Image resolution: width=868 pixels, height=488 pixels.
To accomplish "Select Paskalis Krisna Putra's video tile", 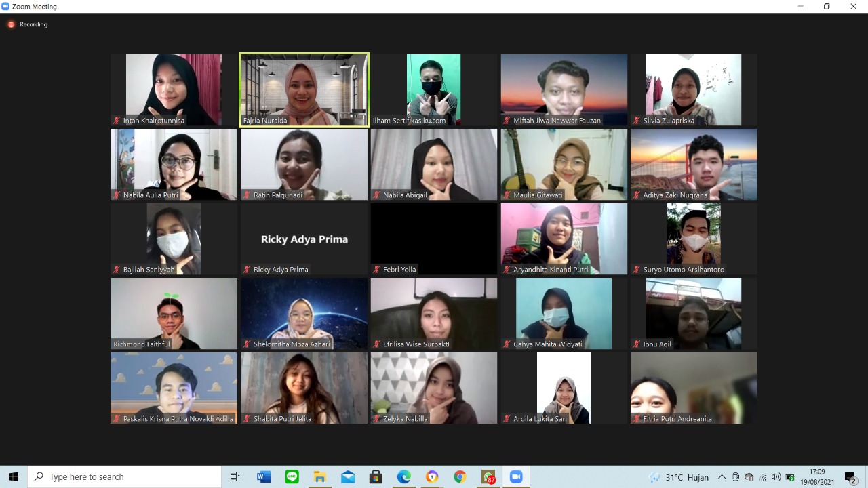I will [x=174, y=388].
